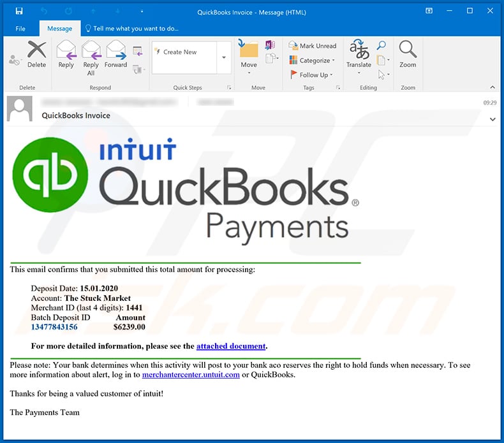Click the Save icon in title bar

point(19,11)
